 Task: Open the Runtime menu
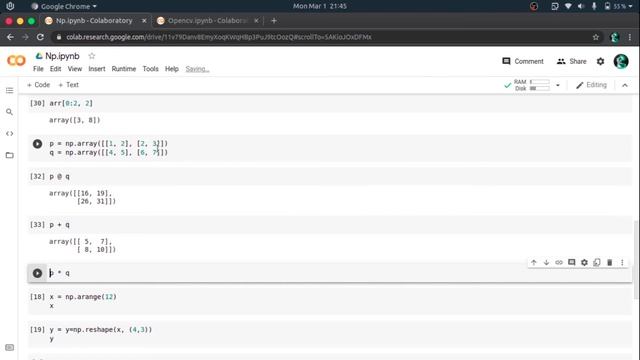(124, 69)
